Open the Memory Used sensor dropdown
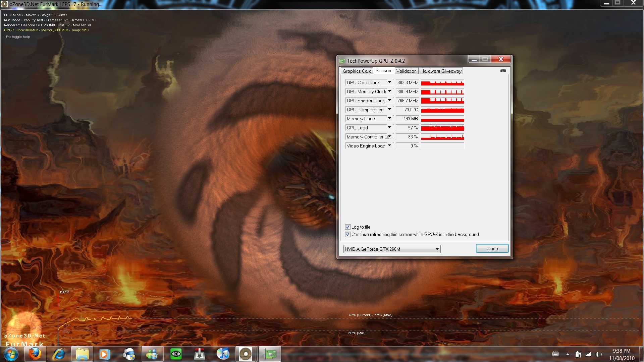The height and width of the screenshot is (362, 644). 389,118
